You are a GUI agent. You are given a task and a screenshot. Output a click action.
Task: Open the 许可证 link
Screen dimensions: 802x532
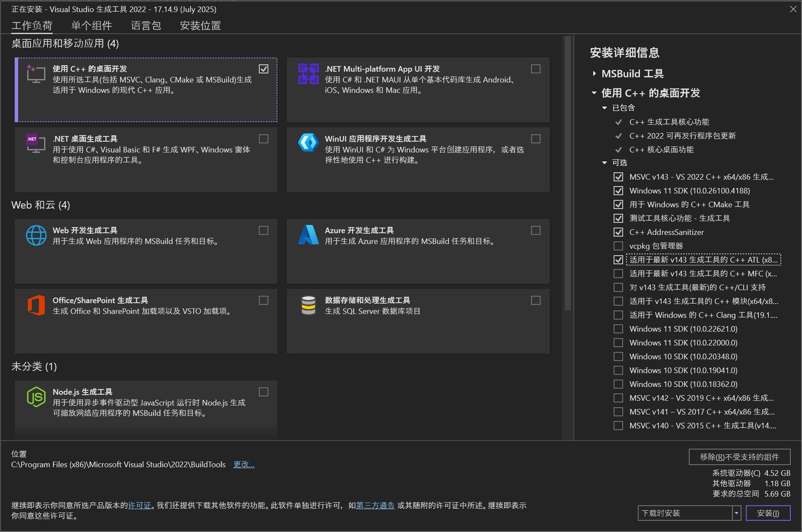[x=140, y=505]
